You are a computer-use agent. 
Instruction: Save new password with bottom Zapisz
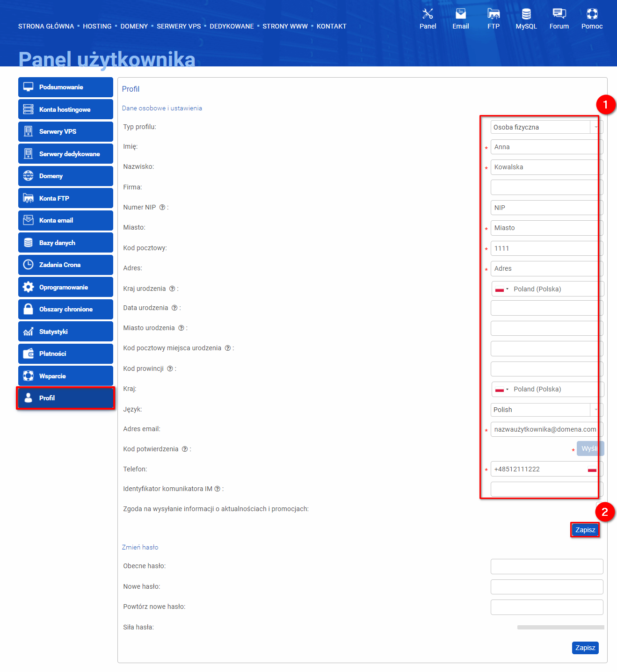(x=585, y=648)
